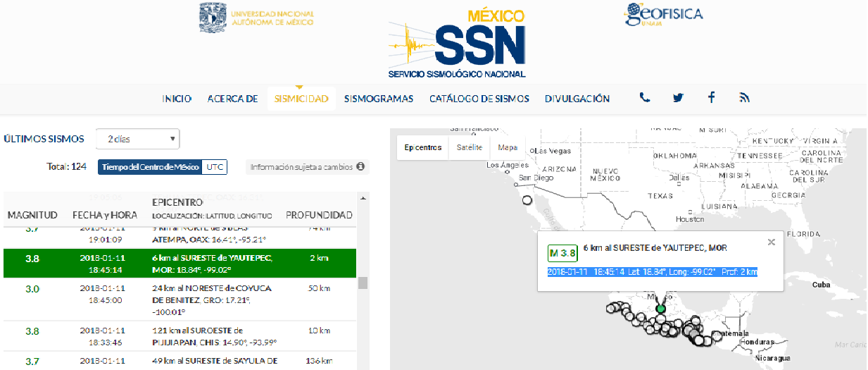Click the UNAM university logo
This screenshot has height=370, width=868.
pyautogui.click(x=257, y=17)
